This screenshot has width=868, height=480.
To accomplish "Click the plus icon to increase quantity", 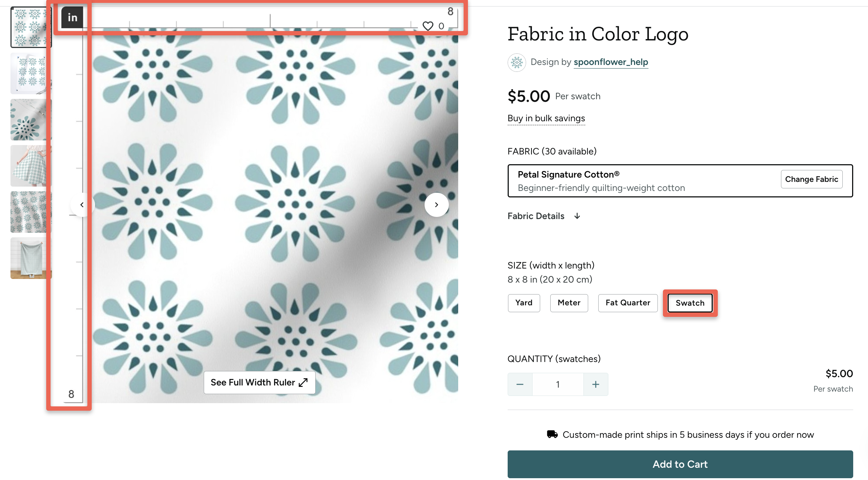I will point(596,384).
